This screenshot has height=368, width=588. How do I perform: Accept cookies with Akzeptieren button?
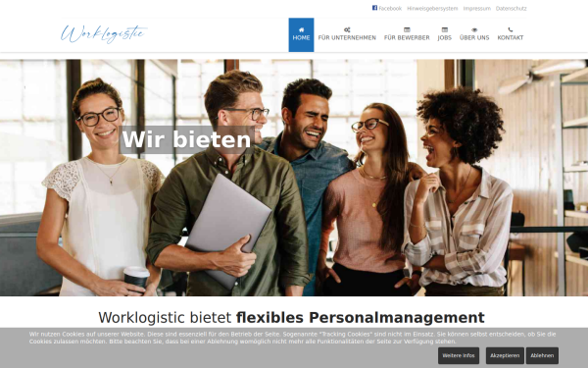505,355
